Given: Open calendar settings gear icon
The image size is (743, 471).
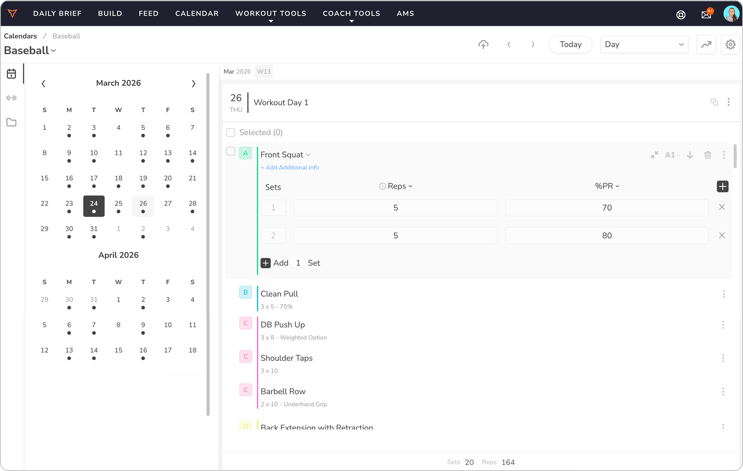Looking at the screenshot, I should click(730, 45).
